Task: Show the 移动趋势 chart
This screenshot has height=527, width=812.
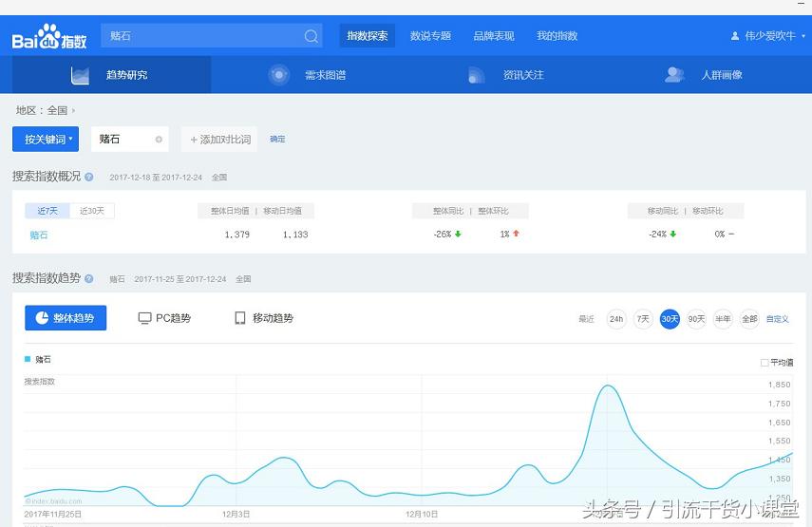Action: point(264,318)
